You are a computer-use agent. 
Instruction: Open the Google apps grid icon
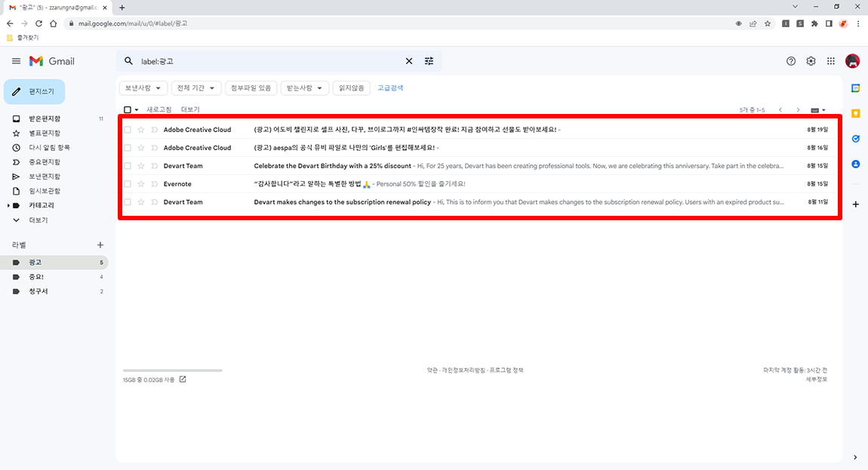point(831,61)
